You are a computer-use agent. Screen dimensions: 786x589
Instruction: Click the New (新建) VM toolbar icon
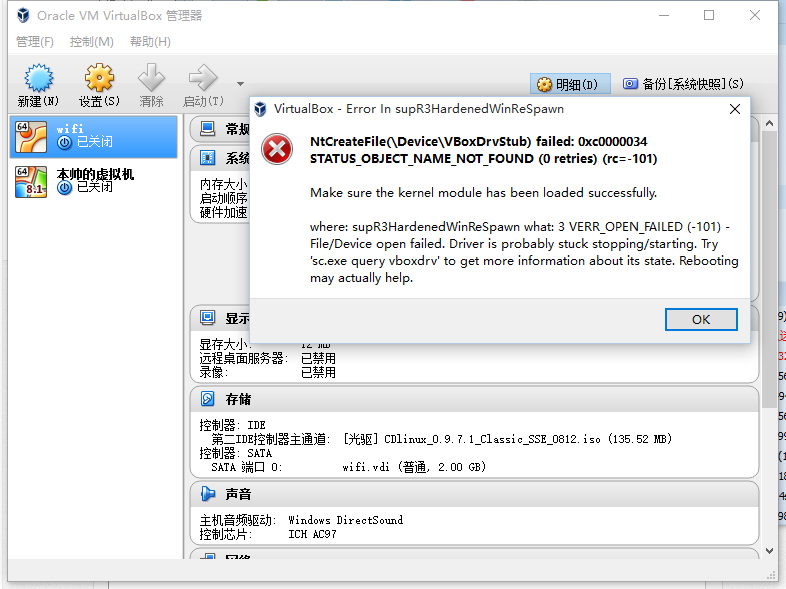tap(38, 78)
